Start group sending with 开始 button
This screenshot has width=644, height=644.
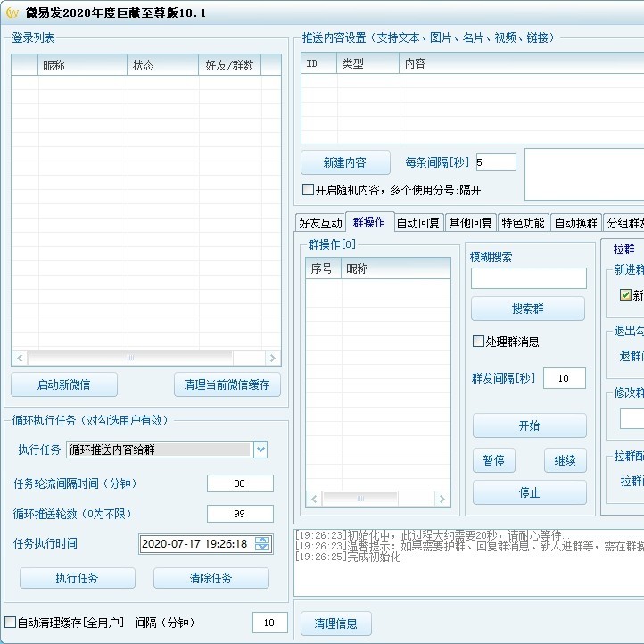point(530,425)
